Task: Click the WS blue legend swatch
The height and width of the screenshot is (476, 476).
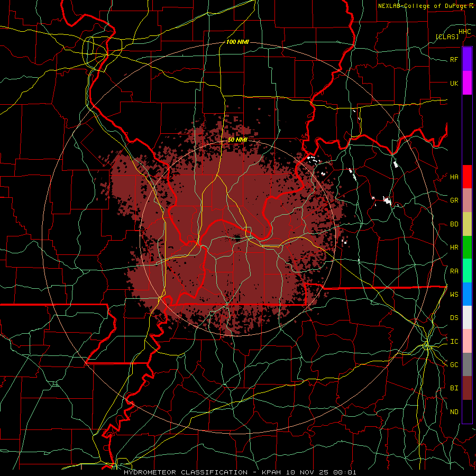Action: click(x=467, y=294)
